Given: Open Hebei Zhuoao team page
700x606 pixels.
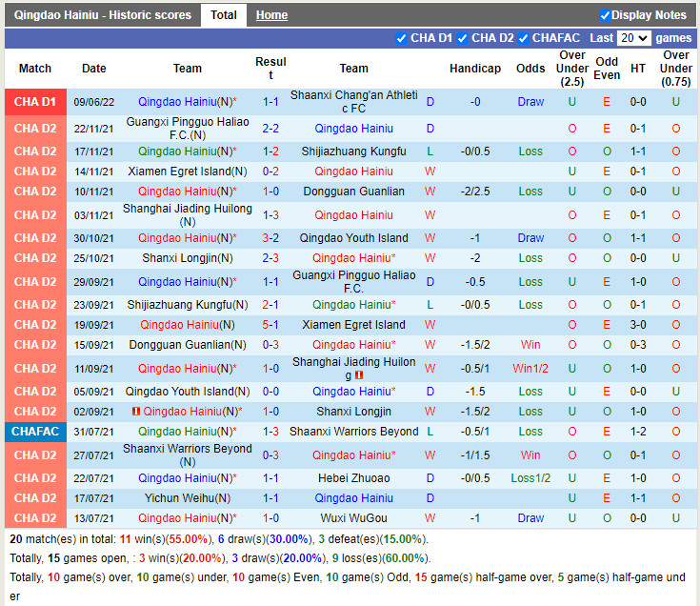Looking at the screenshot, I should [353, 478].
